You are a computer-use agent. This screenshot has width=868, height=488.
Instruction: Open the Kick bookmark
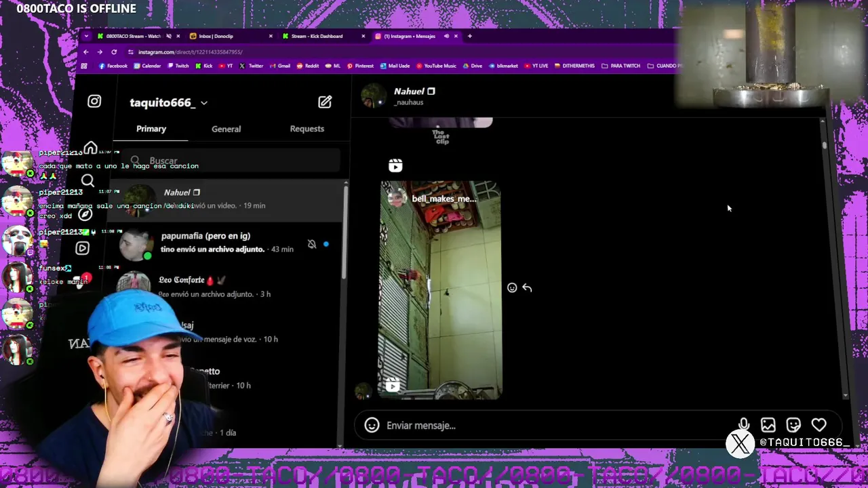[x=204, y=66]
